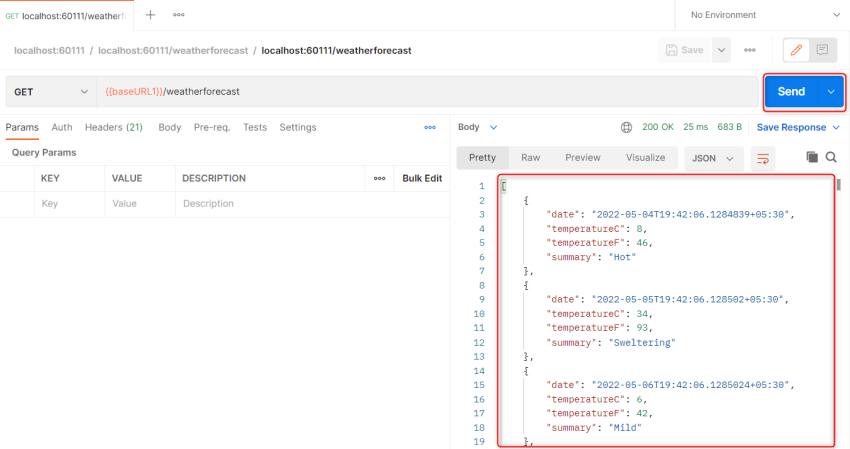Open the GET method dropdown
This screenshot has width=850, height=449.
50,92
